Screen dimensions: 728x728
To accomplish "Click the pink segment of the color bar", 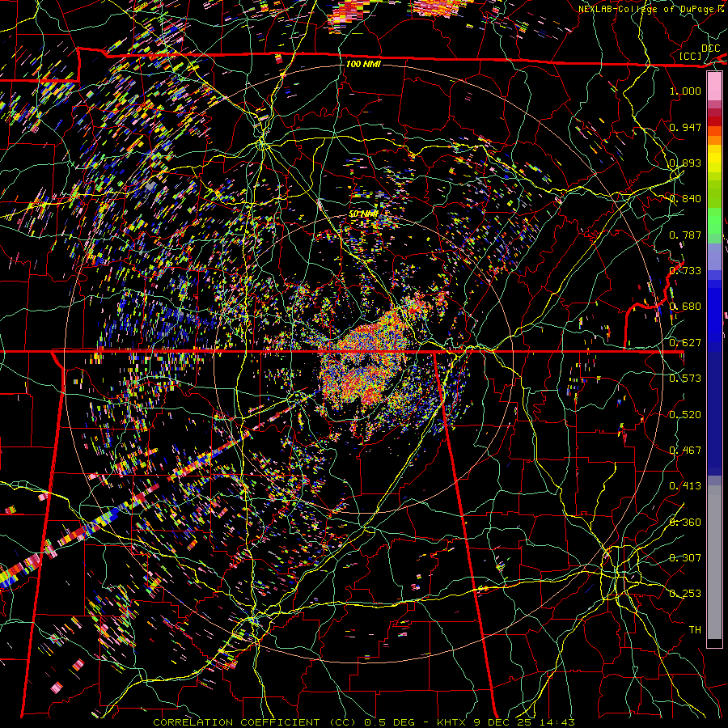I will pos(714,86).
